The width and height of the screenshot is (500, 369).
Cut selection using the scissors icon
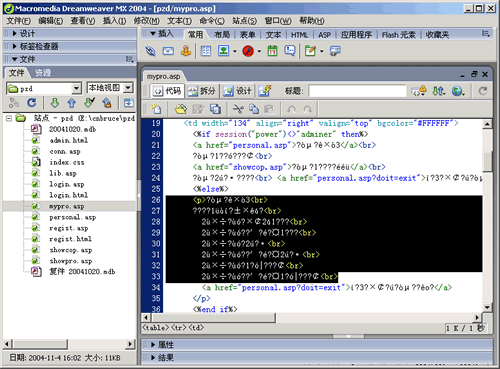click(x=238, y=109)
